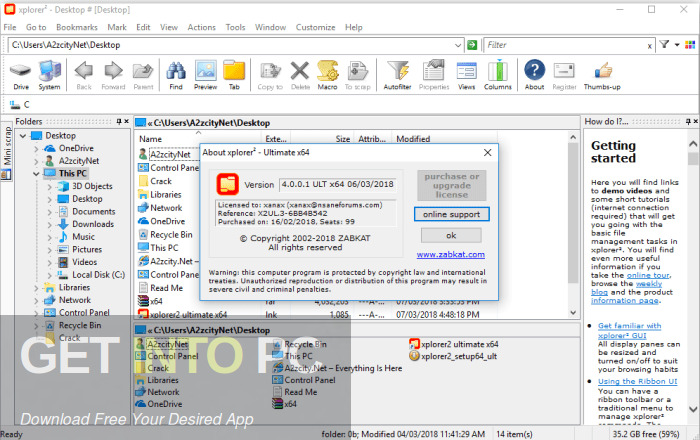Open dropdown arrow next to filter funnel
The width and height of the screenshot is (700, 440).
677,45
